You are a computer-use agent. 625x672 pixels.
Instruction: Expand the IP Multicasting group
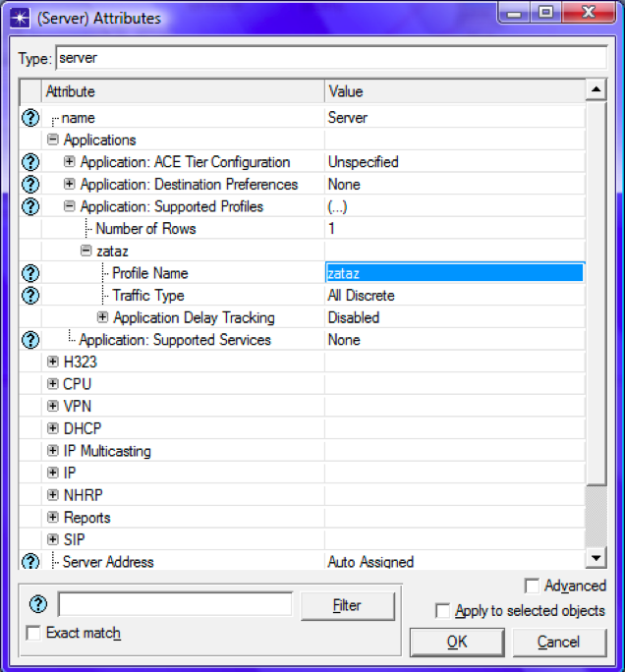pyautogui.click(x=52, y=450)
